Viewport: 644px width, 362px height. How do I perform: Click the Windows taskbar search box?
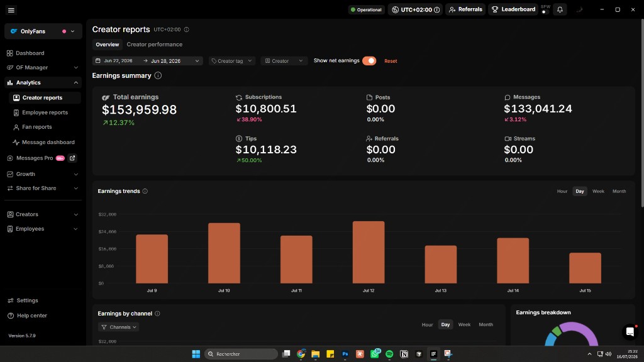click(241, 354)
